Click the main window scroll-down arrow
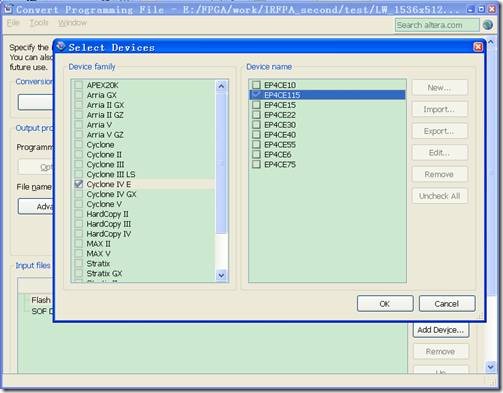Viewport: 503px width, 393px height. (x=490, y=367)
